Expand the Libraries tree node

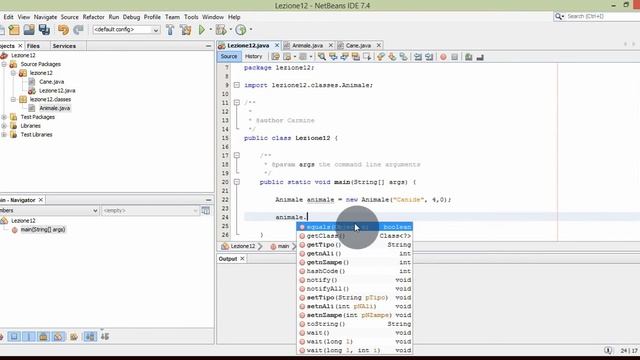click(4, 126)
